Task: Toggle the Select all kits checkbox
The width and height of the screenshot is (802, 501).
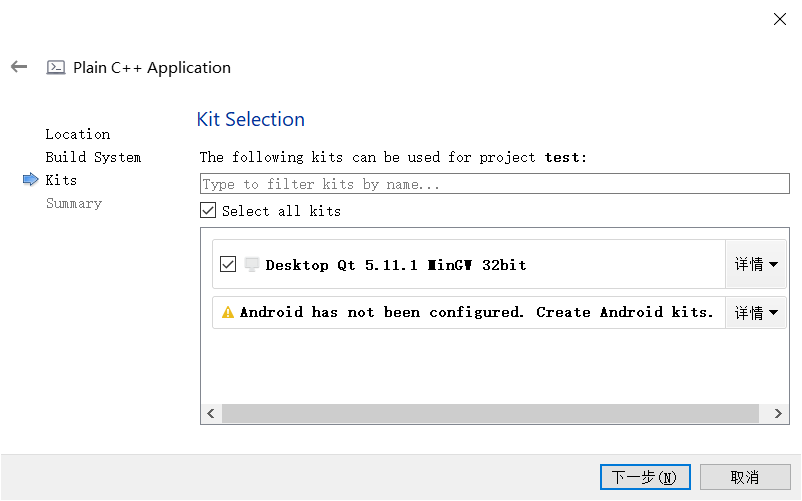Action: click(208, 211)
